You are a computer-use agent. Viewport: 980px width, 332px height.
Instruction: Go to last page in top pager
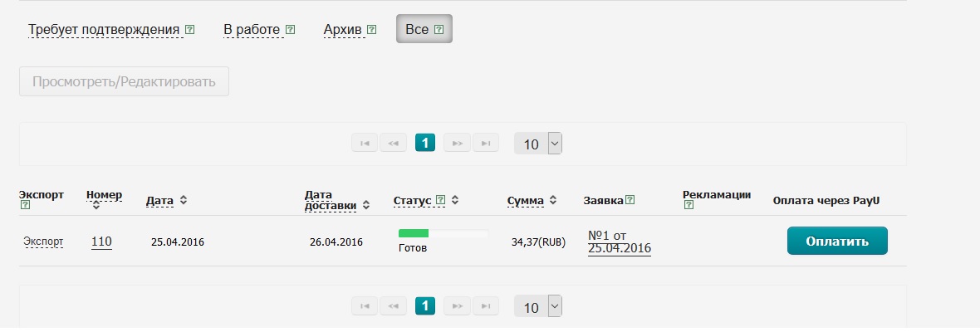[486, 143]
